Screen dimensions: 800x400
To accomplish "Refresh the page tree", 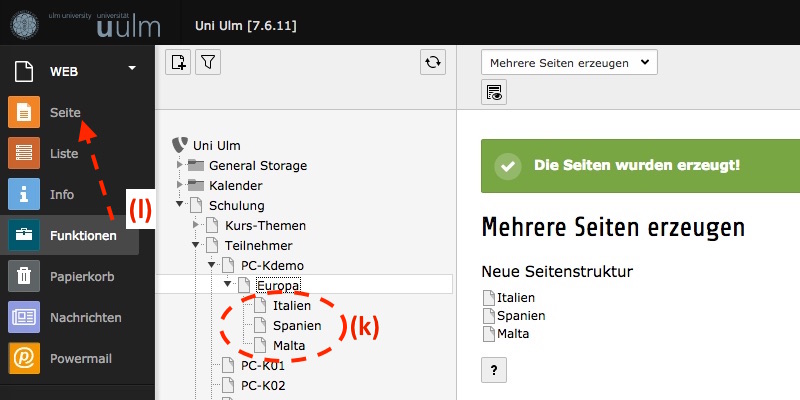I will (432, 62).
